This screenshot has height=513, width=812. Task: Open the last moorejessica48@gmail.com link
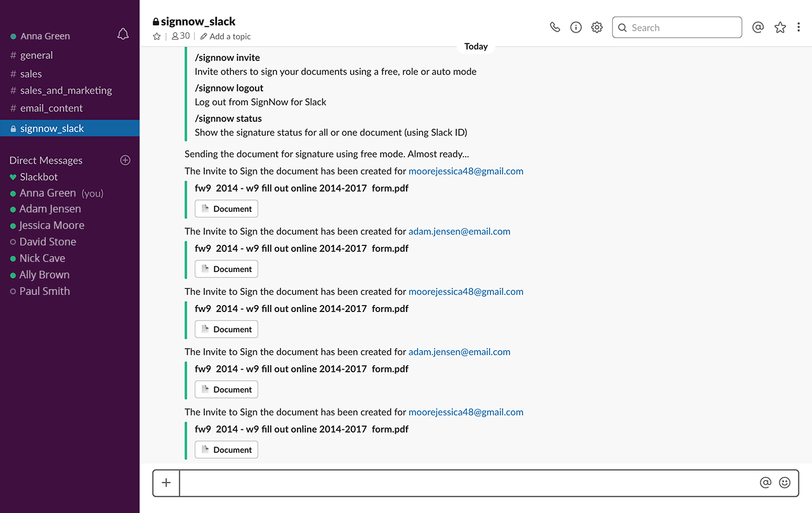[466, 412]
